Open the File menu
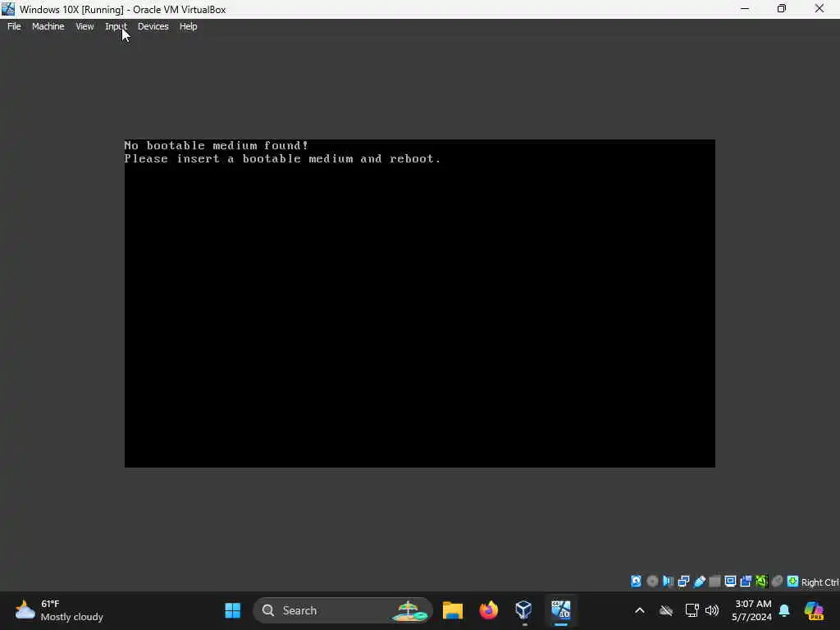Image resolution: width=840 pixels, height=630 pixels. (x=14, y=26)
